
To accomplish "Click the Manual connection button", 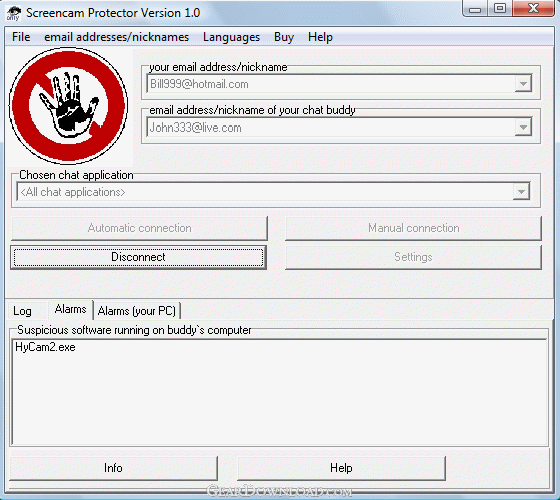I will (414, 228).
